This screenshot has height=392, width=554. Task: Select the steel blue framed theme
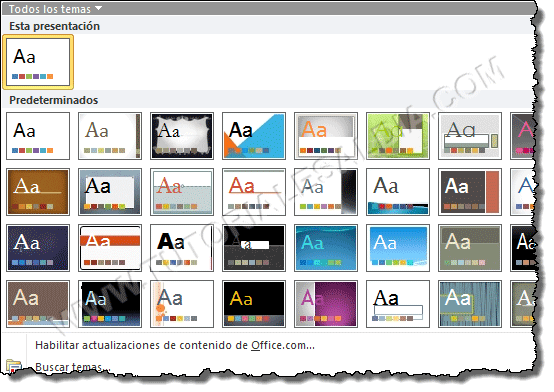pos(110,192)
